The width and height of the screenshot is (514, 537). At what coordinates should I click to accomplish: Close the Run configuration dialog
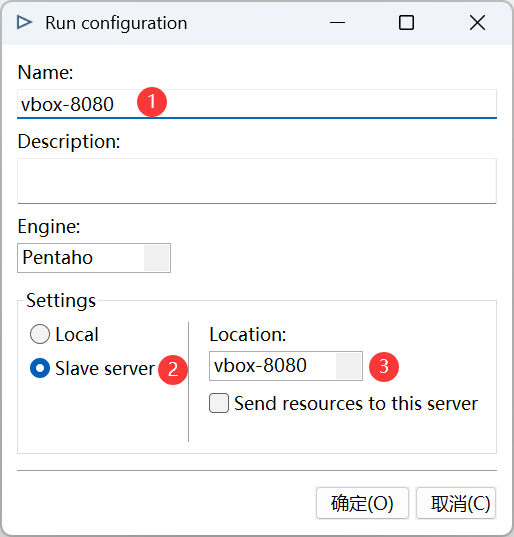[477, 23]
